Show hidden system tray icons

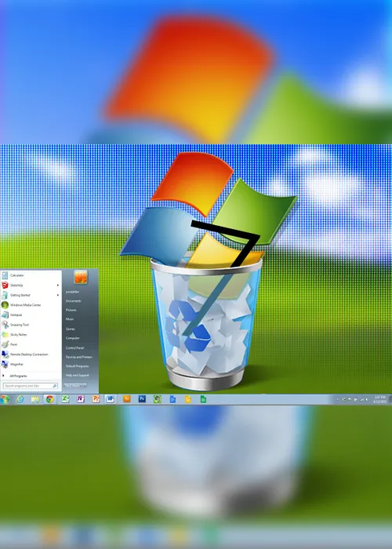[x=338, y=399]
